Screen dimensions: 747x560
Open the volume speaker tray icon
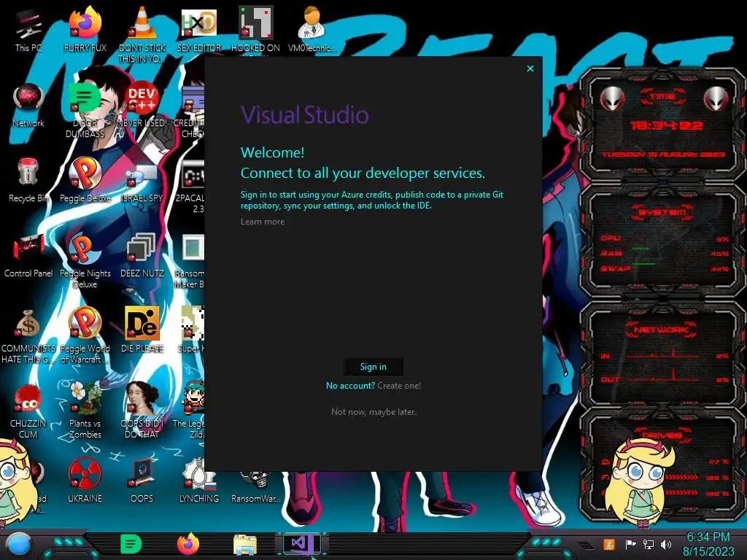(x=666, y=544)
